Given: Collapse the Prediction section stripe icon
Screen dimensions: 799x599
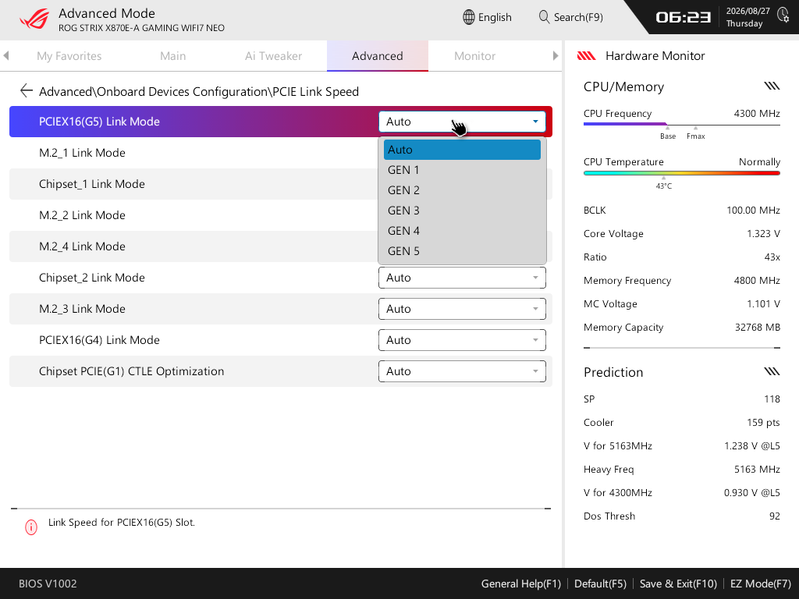Looking at the screenshot, I should tap(772, 371).
